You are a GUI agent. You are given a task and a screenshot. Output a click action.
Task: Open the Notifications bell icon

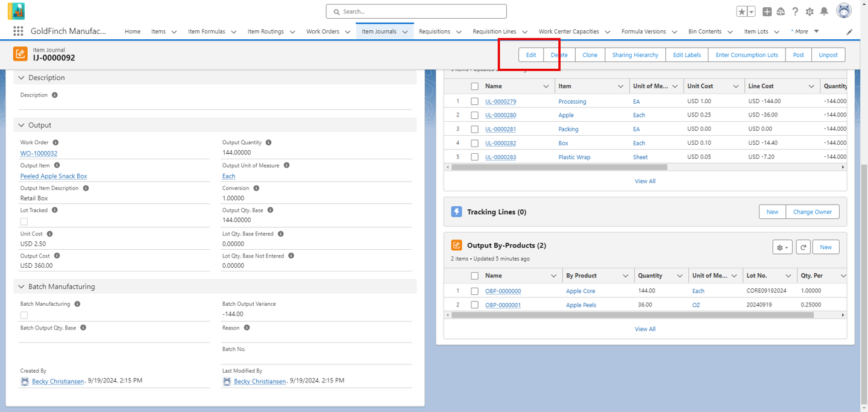[x=824, y=11]
